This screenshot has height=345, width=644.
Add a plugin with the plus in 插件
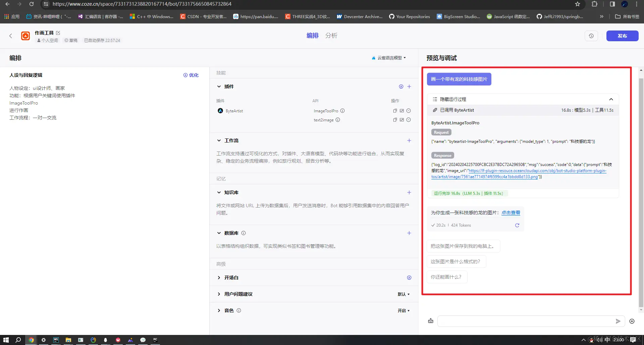(409, 87)
